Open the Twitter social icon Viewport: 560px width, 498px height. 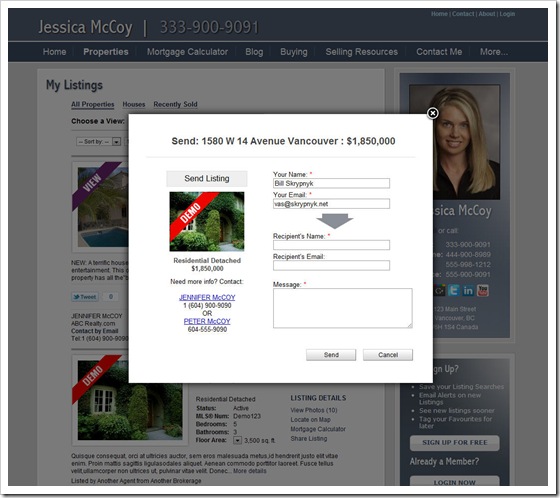click(x=454, y=290)
